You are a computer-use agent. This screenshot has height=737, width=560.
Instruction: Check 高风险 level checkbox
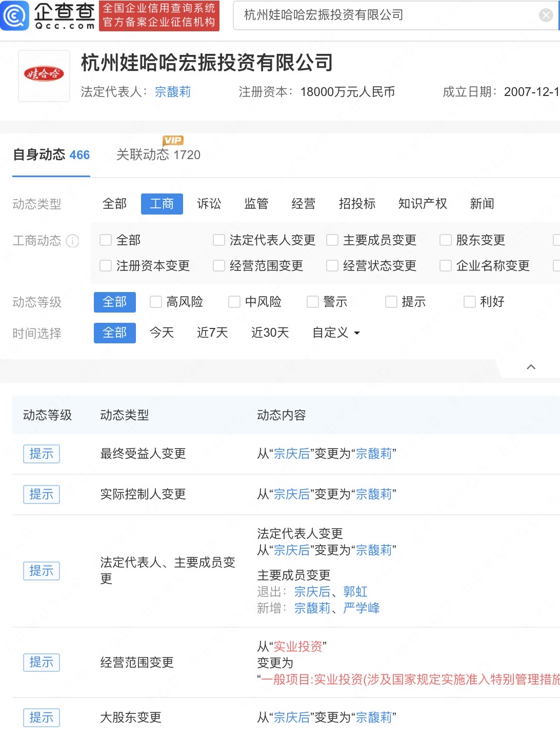[x=156, y=302]
